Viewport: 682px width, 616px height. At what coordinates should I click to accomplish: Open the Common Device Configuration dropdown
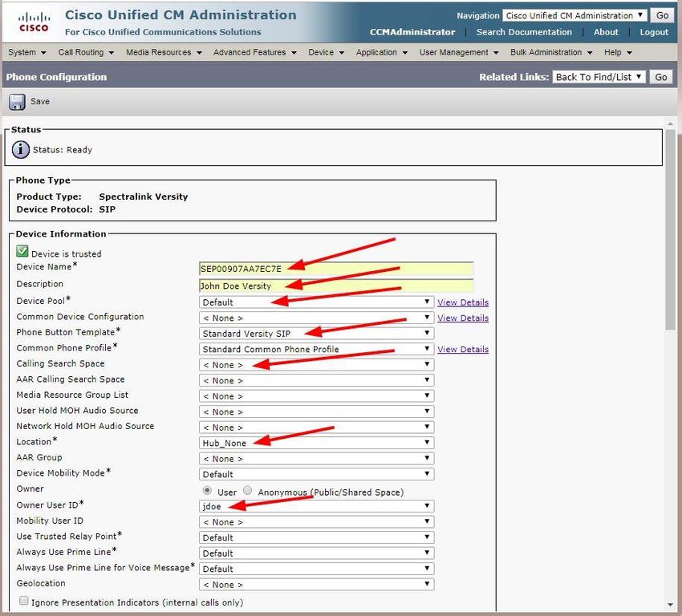[x=316, y=318]
